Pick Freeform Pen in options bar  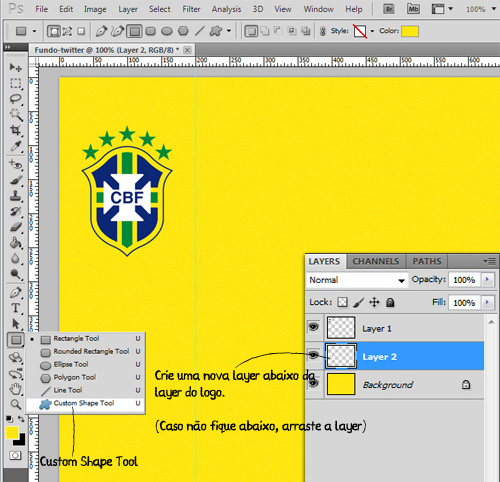coord(117,31)
